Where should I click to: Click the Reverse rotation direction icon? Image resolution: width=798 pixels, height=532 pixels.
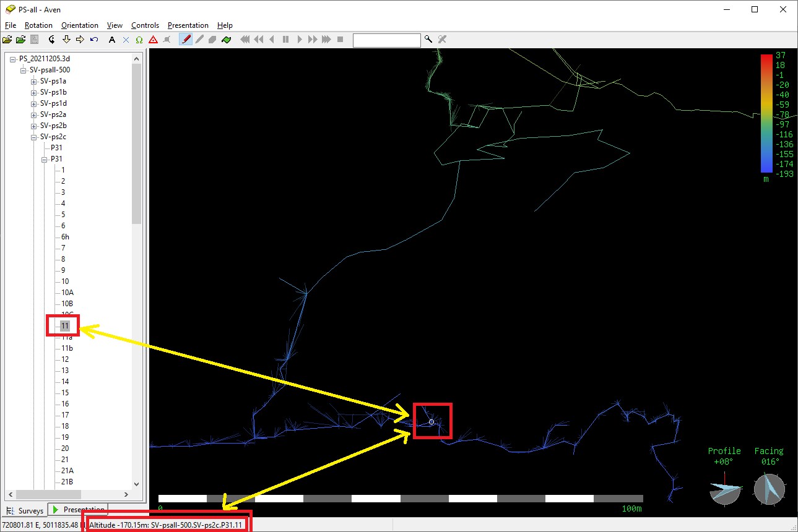click(x=94, y=40)
